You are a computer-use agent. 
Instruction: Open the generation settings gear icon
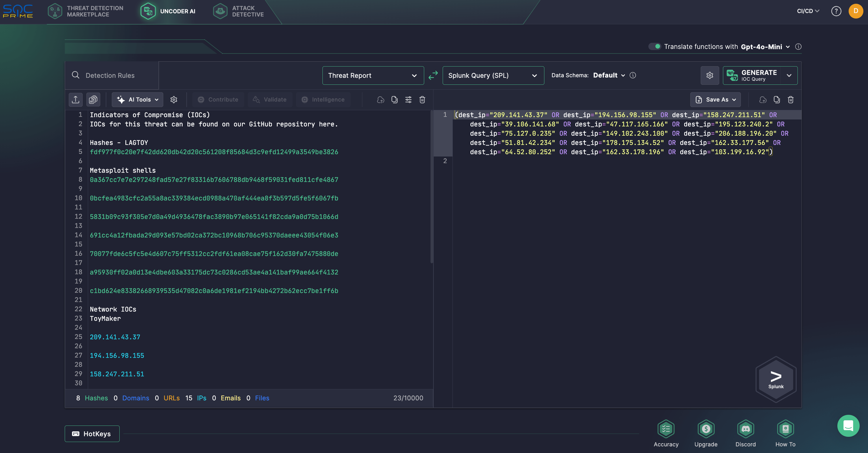710,75
